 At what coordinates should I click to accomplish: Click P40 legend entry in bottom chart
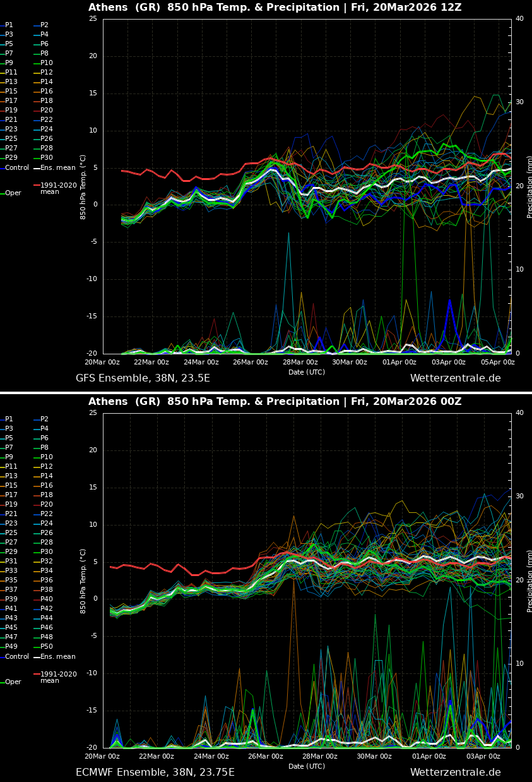[47, 599]
